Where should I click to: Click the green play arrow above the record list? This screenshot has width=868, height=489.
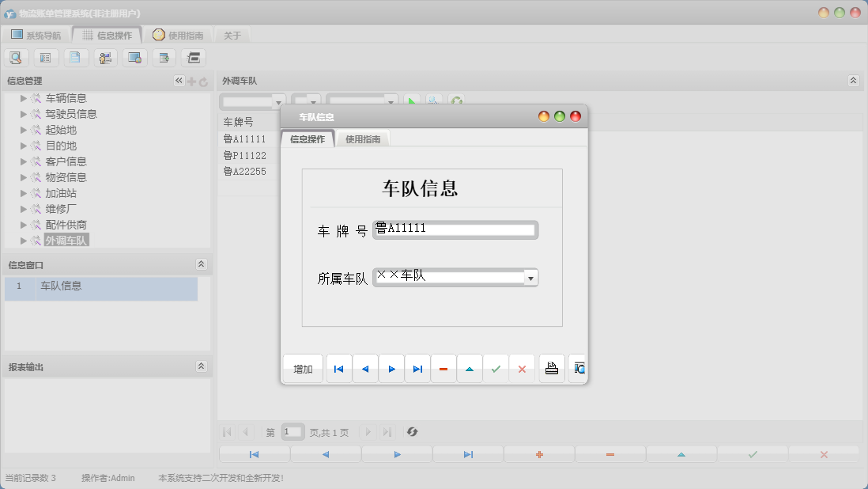(x=411, y=100)
